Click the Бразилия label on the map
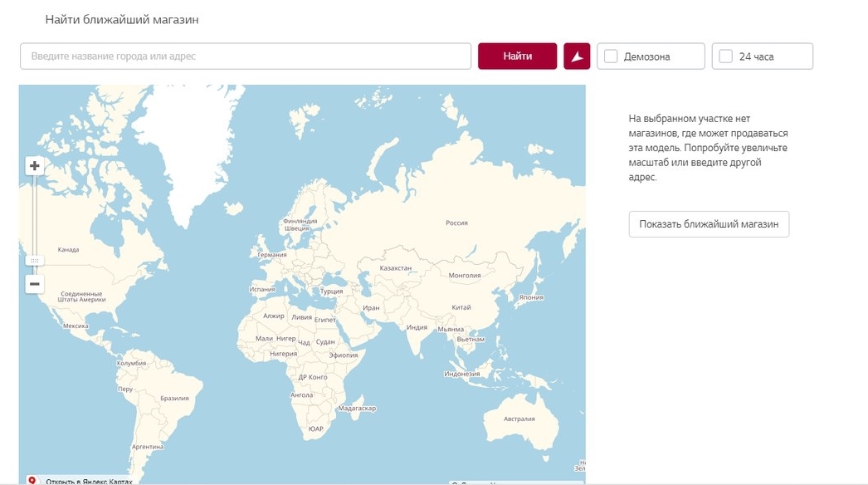868x485 pixels. (174, 398)
